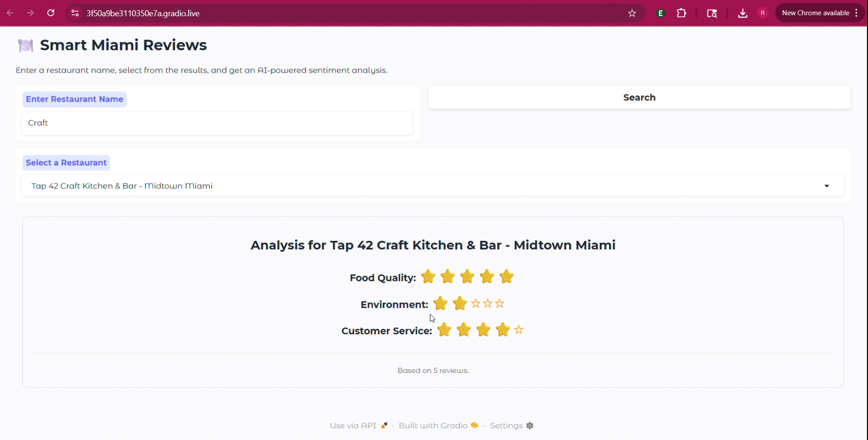The image size is (868, 440).
Task: Open the Built with Gradio link
Action: tap(439, 426)
